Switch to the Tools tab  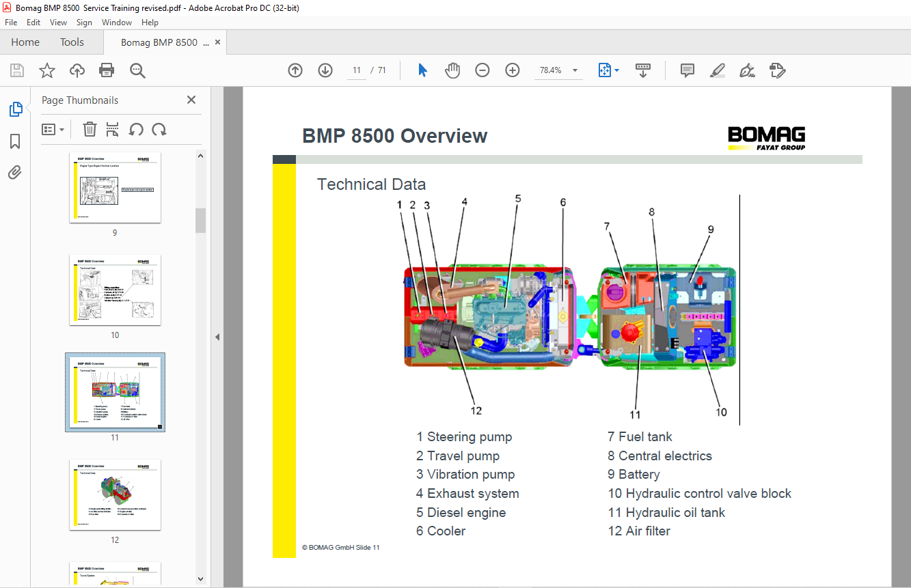[72, 42]
